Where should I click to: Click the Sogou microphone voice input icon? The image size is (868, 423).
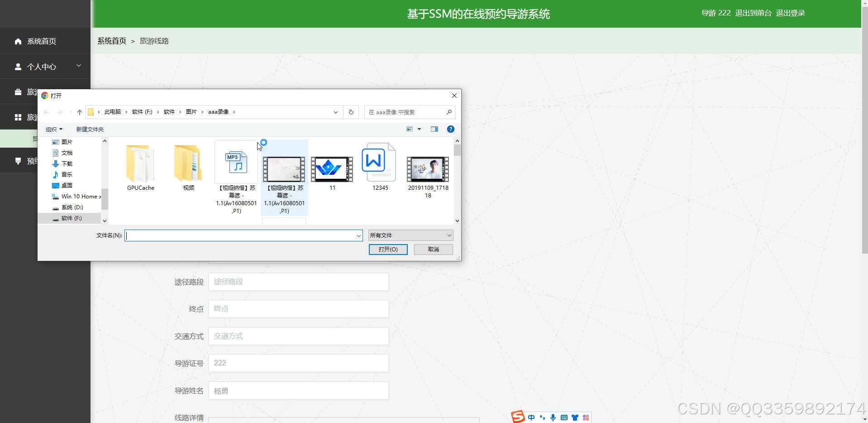pos(553,418)
